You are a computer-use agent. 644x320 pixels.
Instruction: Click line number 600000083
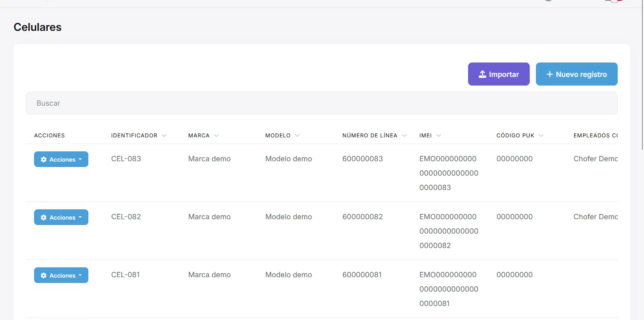tap(362, 159)
